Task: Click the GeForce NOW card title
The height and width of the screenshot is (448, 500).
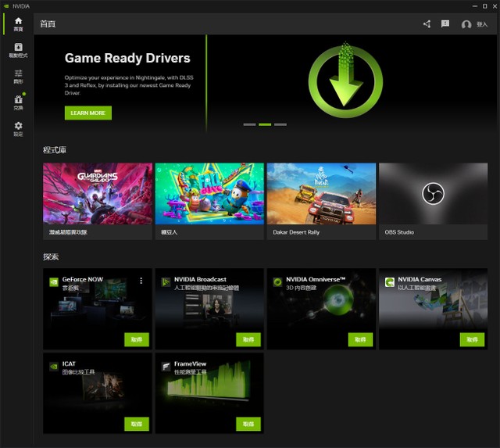Action: coord(83,279)
